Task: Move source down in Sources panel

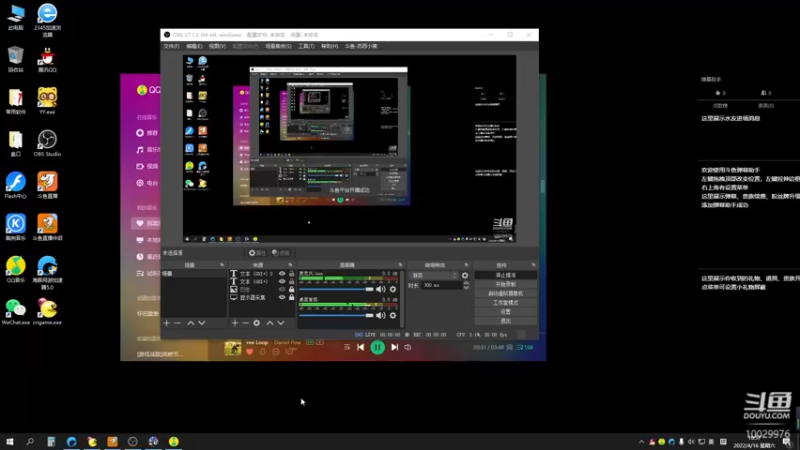Action: pyautogui.click(x=281, y=323)
